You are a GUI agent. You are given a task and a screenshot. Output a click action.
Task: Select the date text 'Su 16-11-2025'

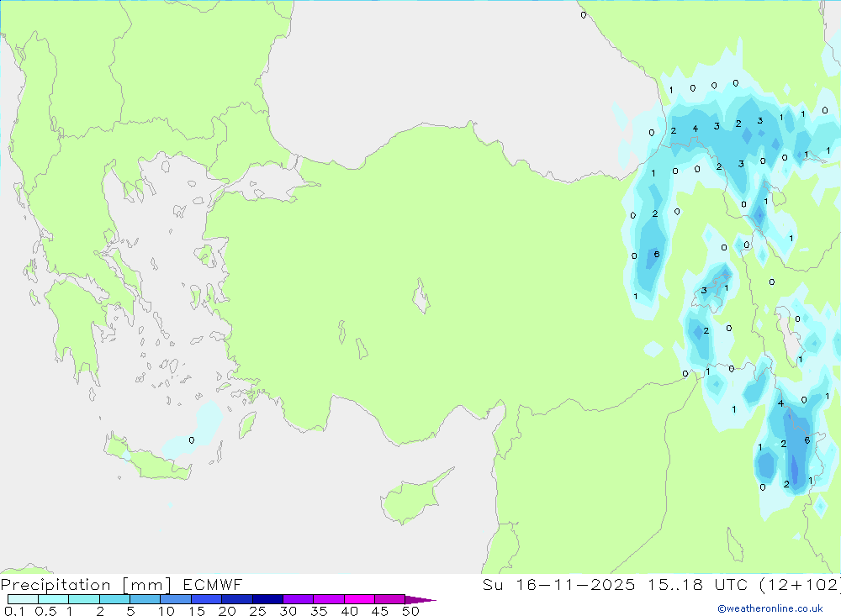558,585
